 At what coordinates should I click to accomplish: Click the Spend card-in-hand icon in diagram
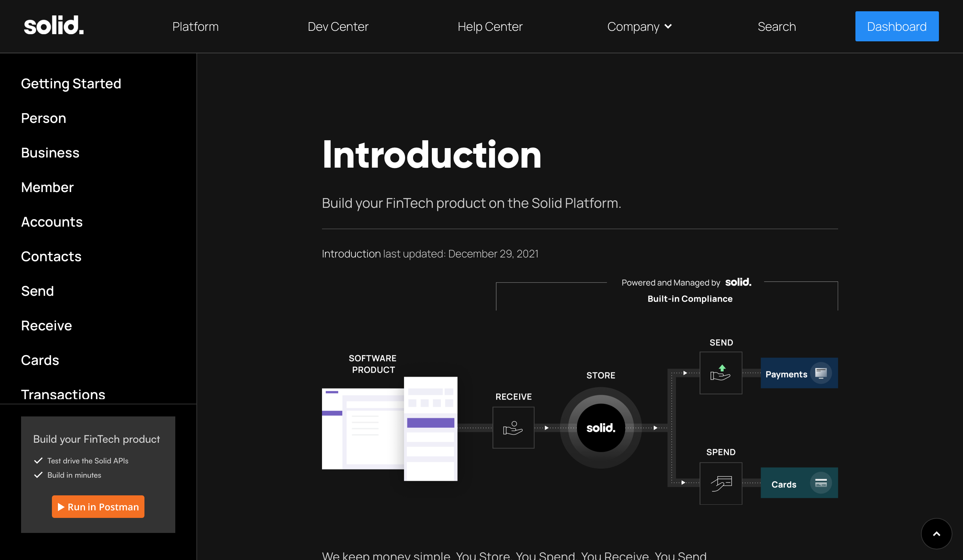click(721, 484)
